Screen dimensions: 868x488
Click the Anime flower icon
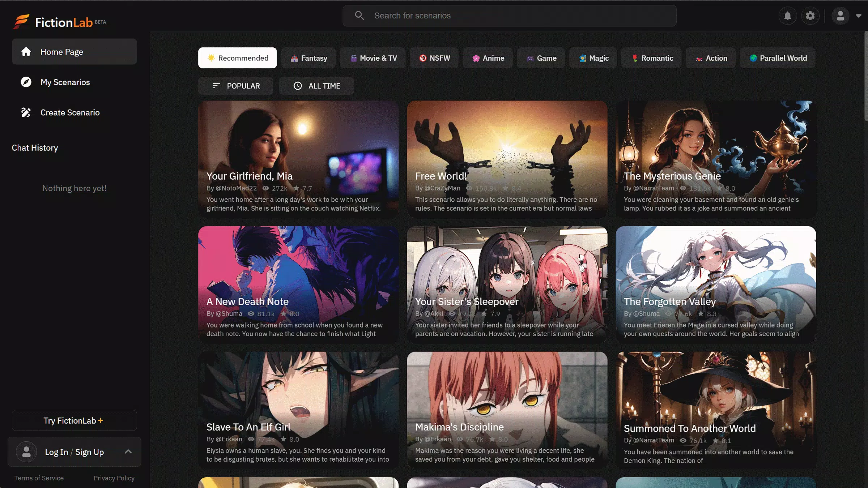pyautogui.click(x=476, y=58)
